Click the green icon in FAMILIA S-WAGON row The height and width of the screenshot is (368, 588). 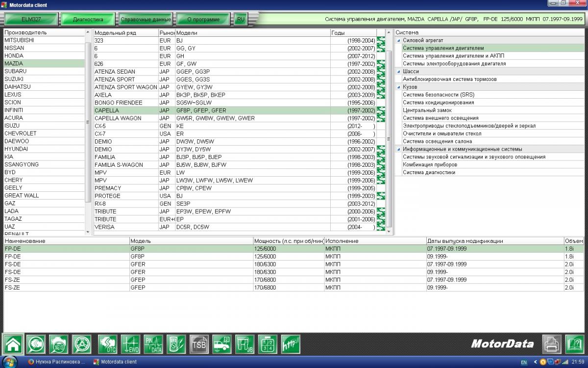[x=381, y=165]
